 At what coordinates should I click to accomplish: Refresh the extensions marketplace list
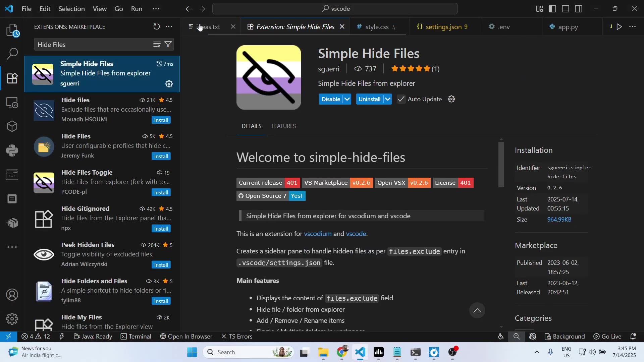tap(156, 26)
